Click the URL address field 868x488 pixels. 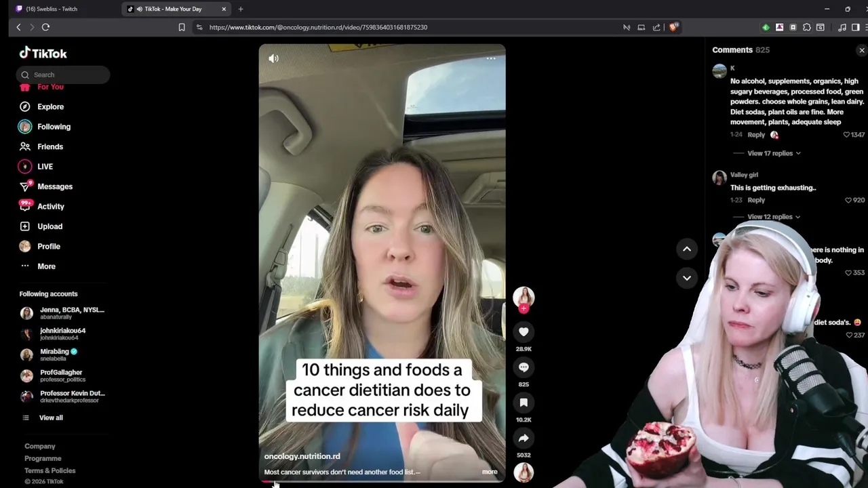coord(407,27)
